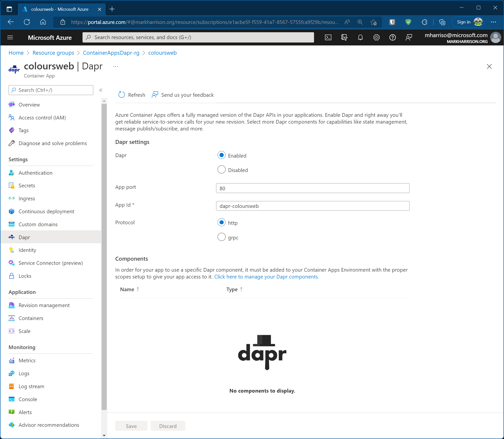504x439 pixels.
Task: Open portal settings gear icon
Action: pos(376,37)
